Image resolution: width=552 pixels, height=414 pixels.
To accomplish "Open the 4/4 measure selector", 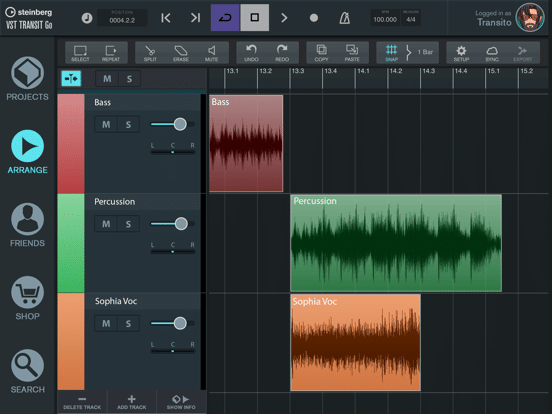I will 410,18.
